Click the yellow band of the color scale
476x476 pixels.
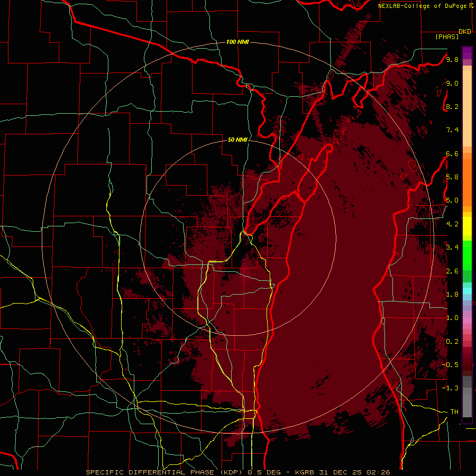click(x=467, y=226)
